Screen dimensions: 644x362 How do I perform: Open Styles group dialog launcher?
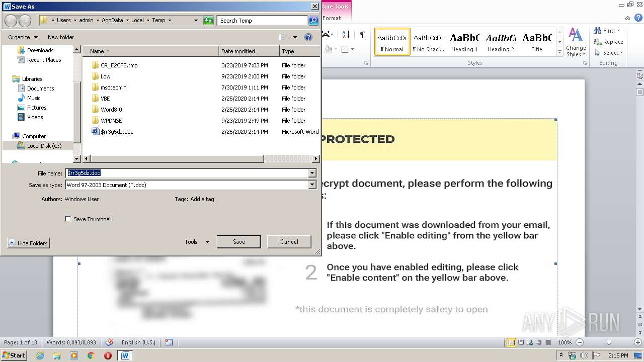coord(585,63)
